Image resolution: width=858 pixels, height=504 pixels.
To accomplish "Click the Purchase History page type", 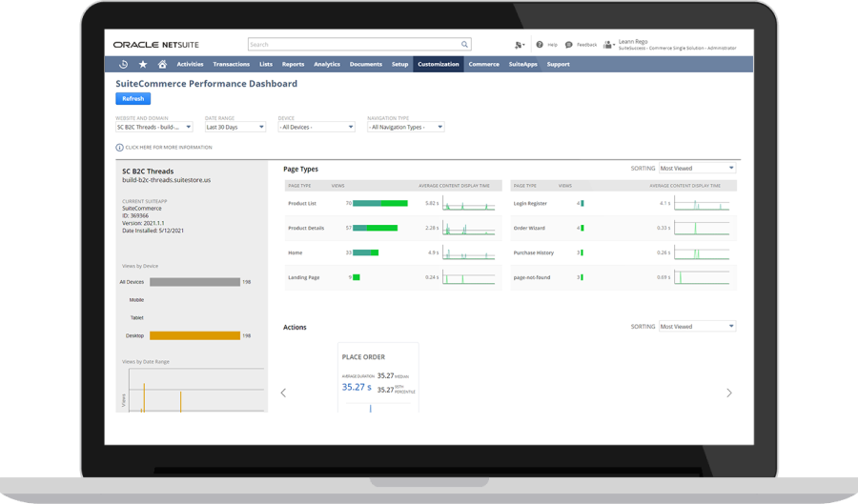I will [x=534, y=252].
